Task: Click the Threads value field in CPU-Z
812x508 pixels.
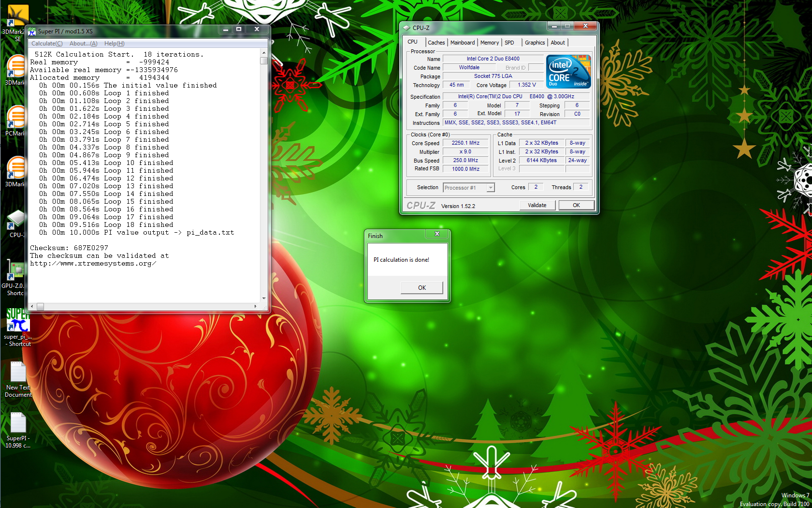Action: pyautogui.click(x=580, y=187)
